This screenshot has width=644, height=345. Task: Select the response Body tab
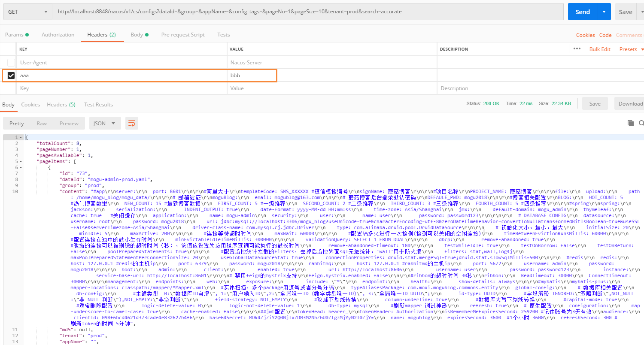click(x=8, y=105)
